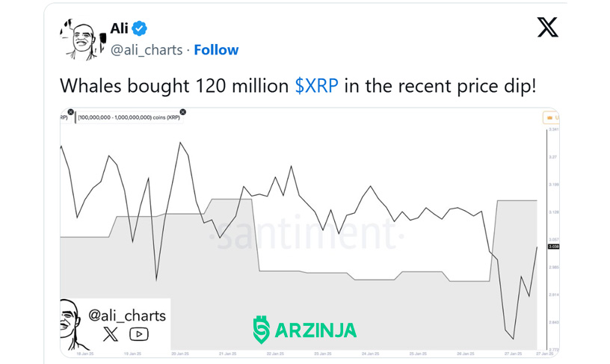Click the Arzinja shield logo
Screen dimensions: 610x364
[261, 330]
